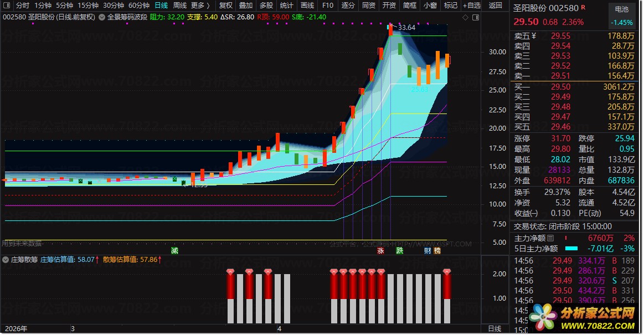Screen dimensions: 644x335
Task: Activate the 画线 drawing tool
Action: [307, 6]
